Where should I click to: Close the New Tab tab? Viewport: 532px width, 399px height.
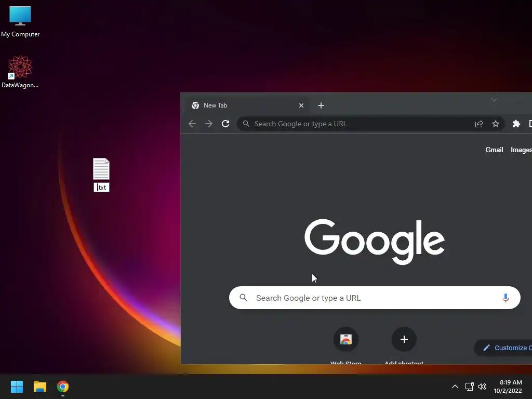click(x=301, y=105)
